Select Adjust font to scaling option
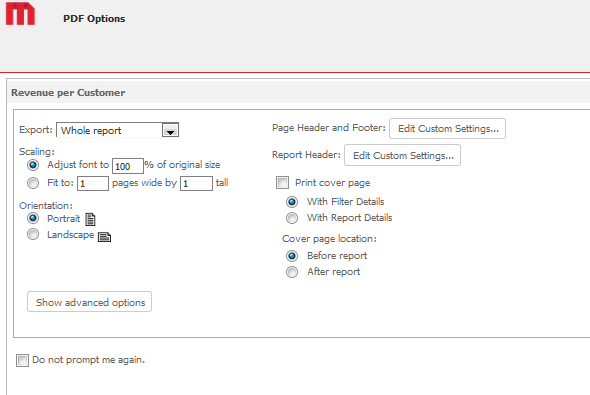Image resolution: width=590 pixels, height=395 pixels. click(33, 165)
